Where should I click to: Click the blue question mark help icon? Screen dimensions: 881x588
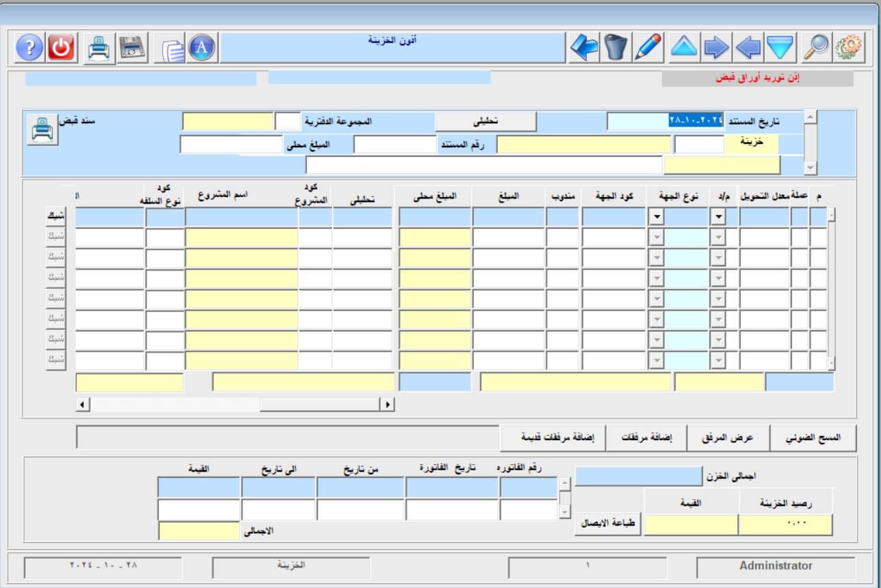(29, 48)
